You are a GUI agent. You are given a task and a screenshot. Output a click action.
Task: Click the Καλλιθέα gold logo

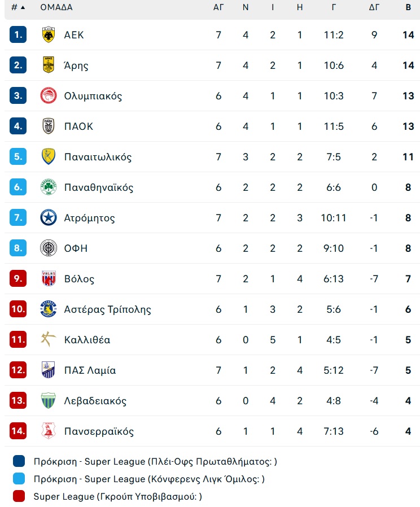pos(49,339)
